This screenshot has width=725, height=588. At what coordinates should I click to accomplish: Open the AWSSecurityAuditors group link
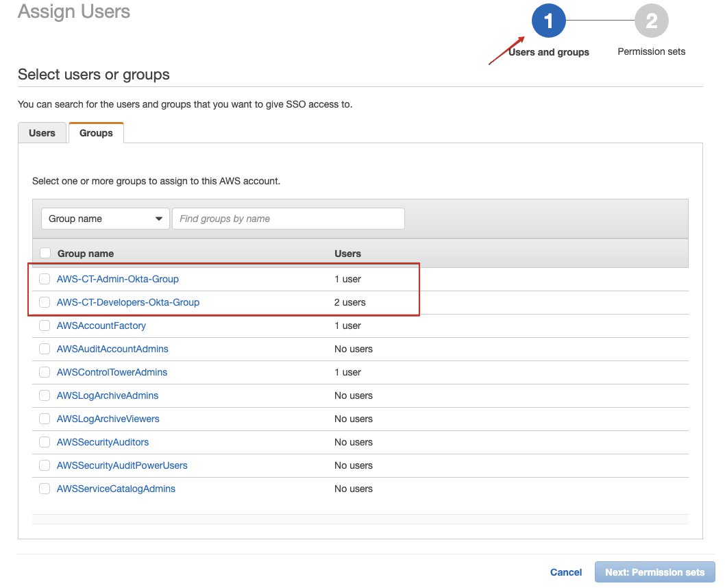103,442
